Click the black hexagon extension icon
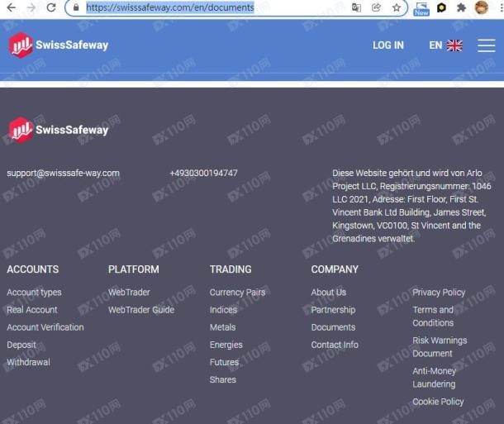The image size is (504, 424). point(442,7)
